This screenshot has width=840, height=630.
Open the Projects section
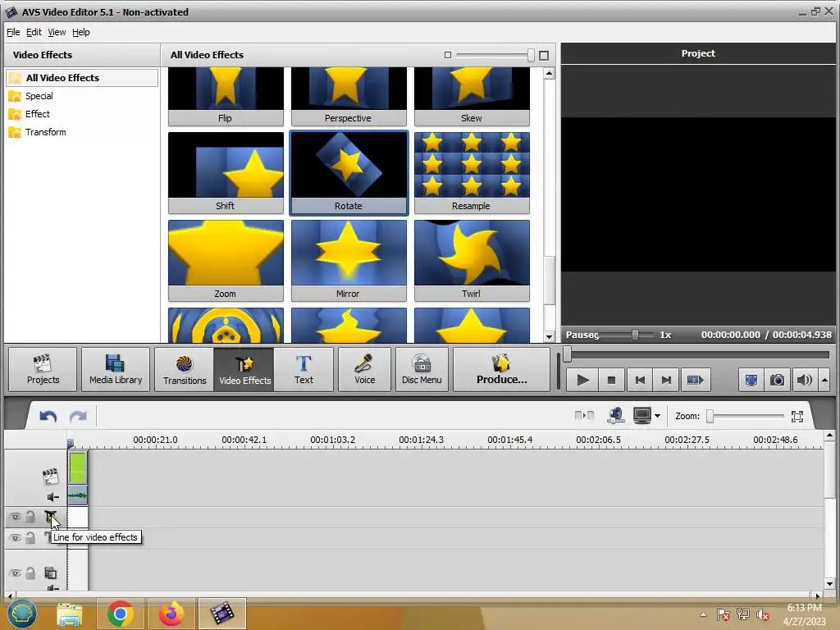pos(43,370)
